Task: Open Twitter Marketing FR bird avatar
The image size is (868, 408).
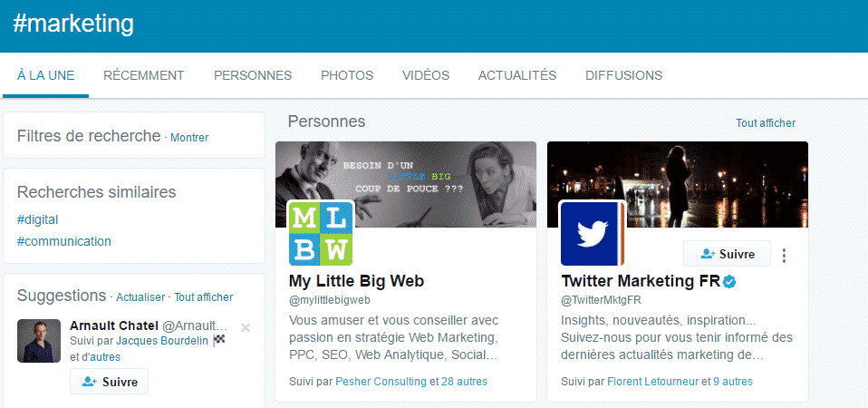Action: pyautogui.click(x=593, y=233)
